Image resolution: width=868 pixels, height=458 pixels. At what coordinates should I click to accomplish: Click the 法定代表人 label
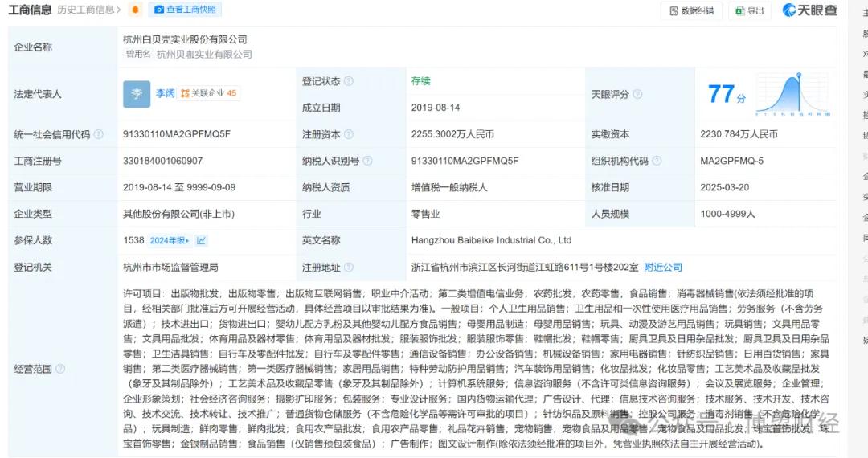[x=38, y=94]
